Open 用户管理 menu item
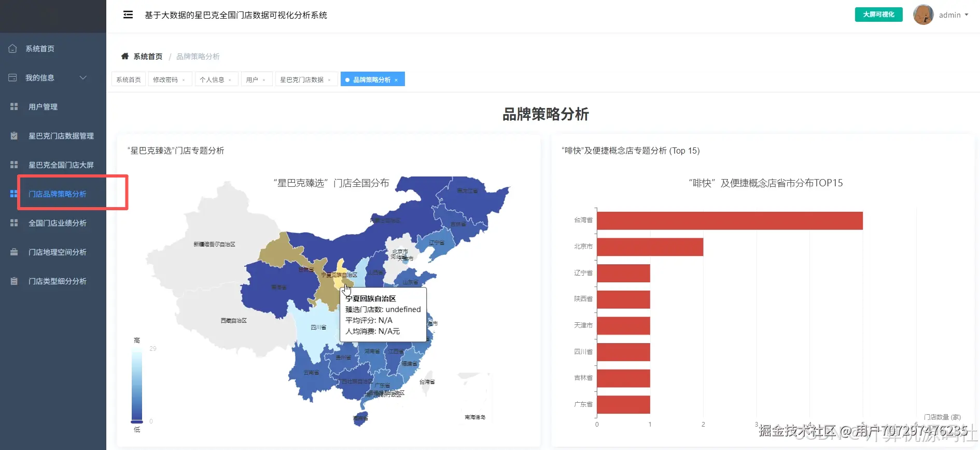Screen dimensions: 980x450 [53, 106]
